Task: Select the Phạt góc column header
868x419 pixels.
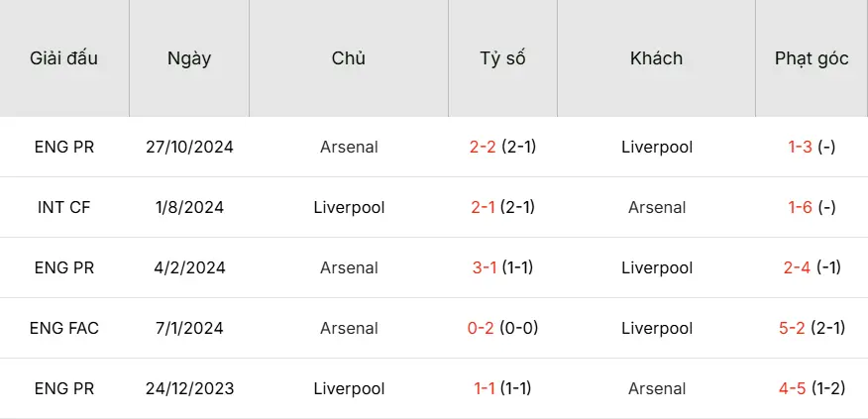Action: [x=812, y=58]
